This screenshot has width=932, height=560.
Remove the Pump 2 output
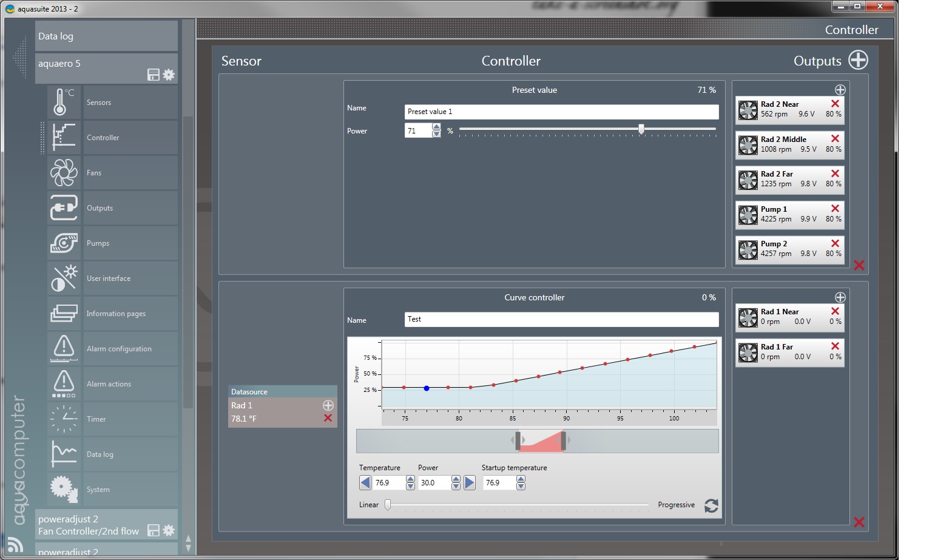click(835, 243)
